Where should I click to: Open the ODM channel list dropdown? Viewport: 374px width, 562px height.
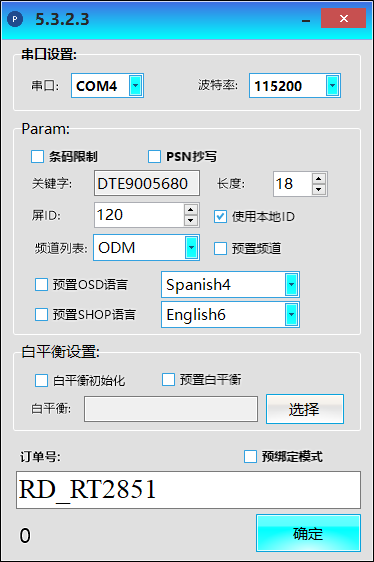click(x=191, y=247)
